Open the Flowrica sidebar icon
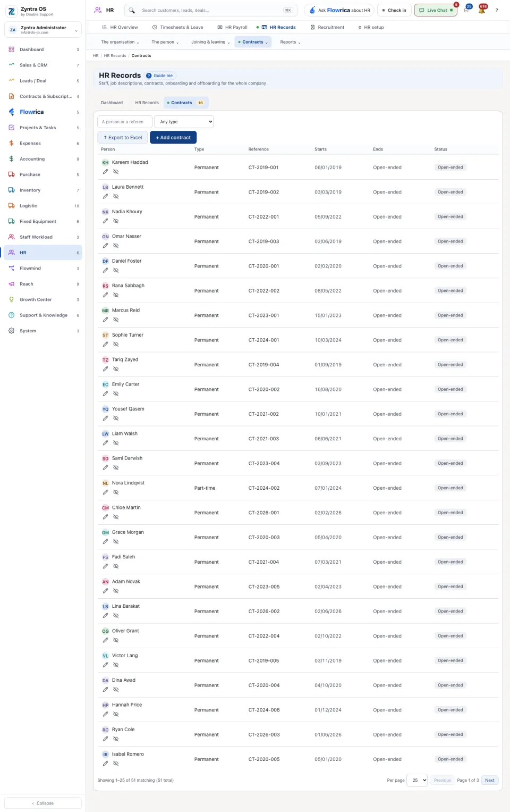Screen dimensions: 510x812 click(12, 112)
